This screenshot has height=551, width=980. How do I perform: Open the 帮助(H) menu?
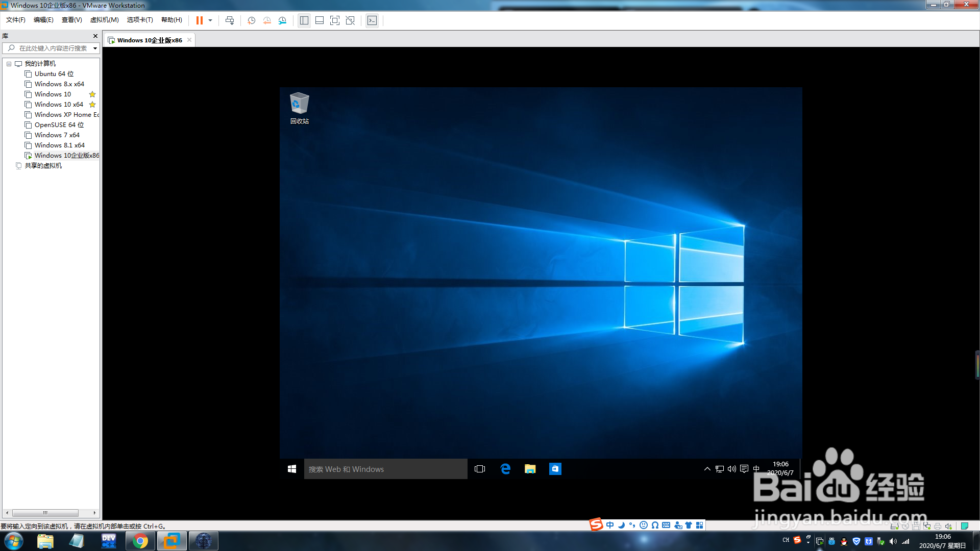point(171,20)
